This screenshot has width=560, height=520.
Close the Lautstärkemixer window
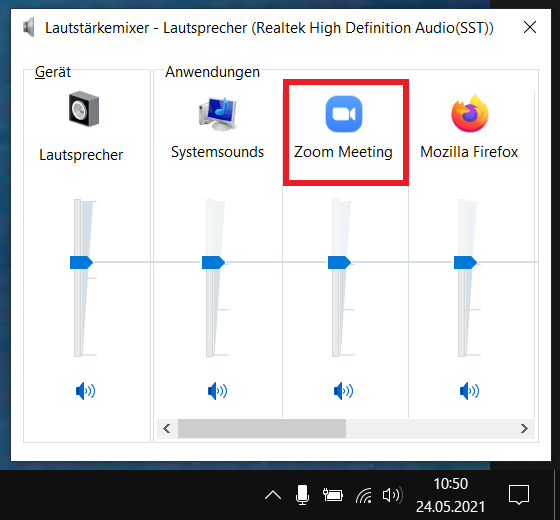(x=530, y=27)
